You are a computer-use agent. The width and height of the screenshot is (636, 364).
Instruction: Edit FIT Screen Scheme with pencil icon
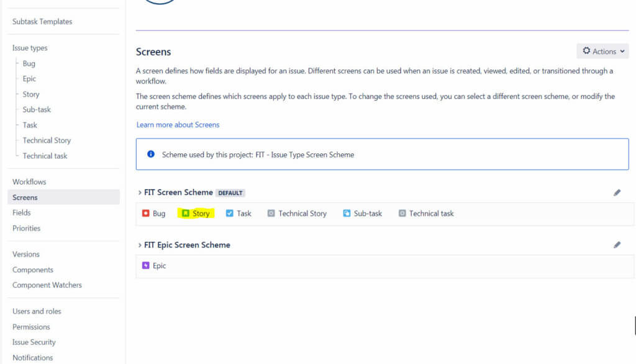tap(617, 193)
